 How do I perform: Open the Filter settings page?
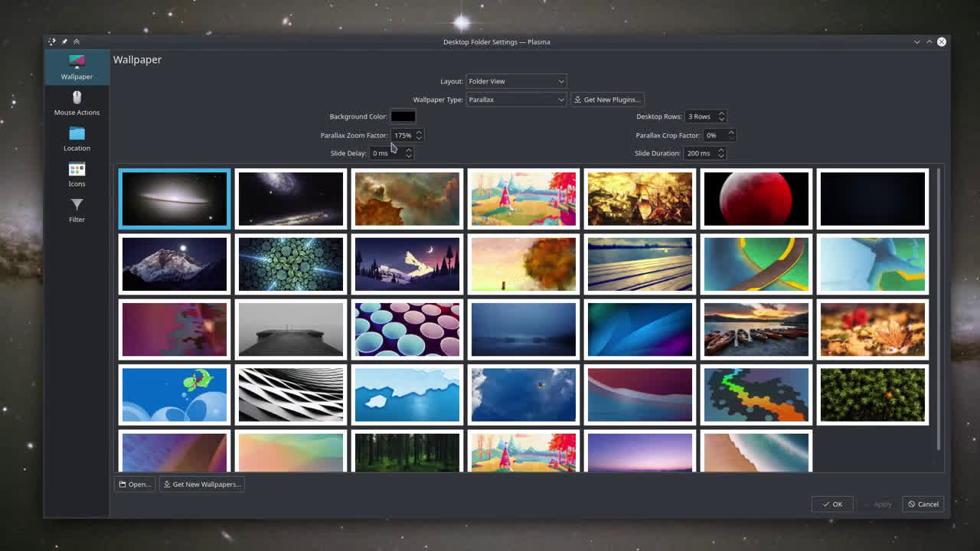(77, 210)
